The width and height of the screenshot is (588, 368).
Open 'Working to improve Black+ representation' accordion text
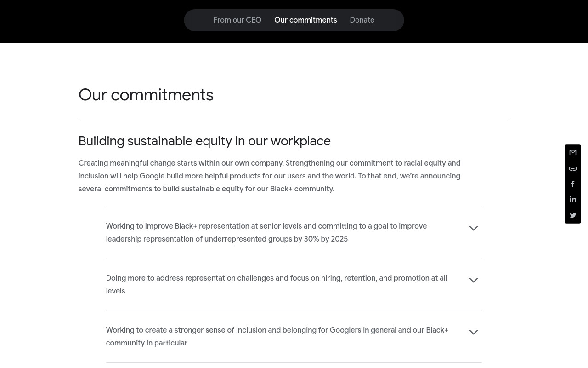[266, 233]
